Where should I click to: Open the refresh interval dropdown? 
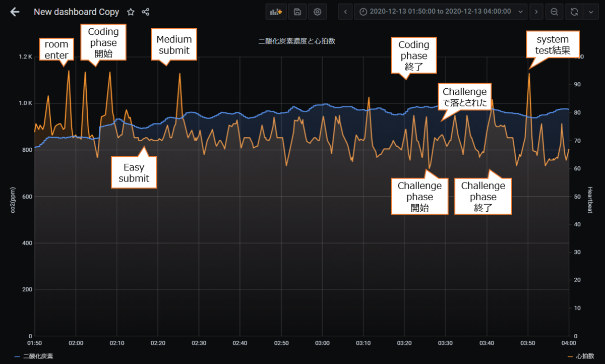(590, 12)
